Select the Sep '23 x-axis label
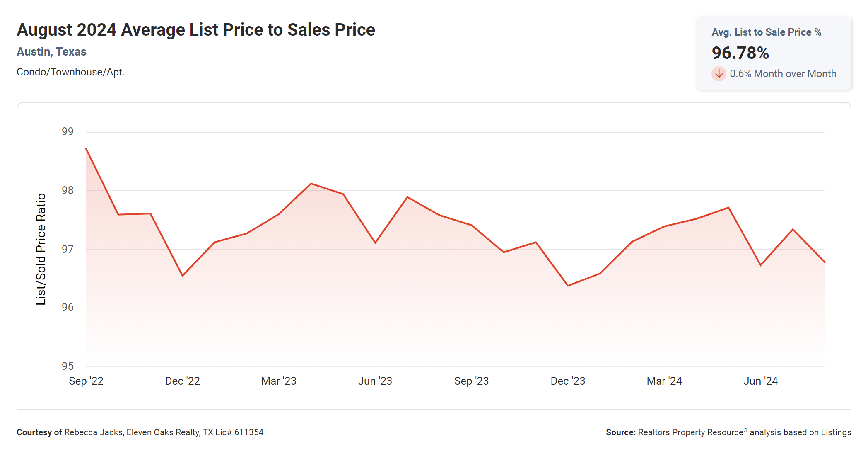Image resolution: width=868 pixels, height=456 pixels. 471,381
